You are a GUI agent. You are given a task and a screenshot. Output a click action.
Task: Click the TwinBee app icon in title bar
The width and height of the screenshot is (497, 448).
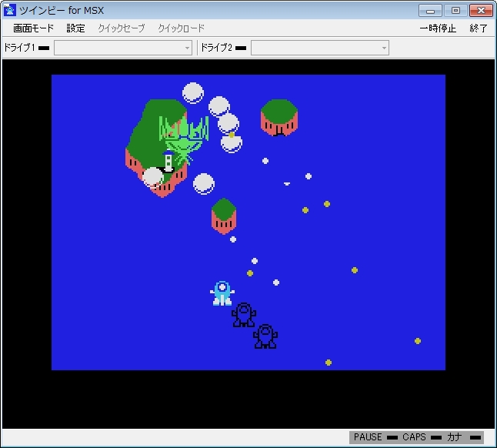point(10,10)
